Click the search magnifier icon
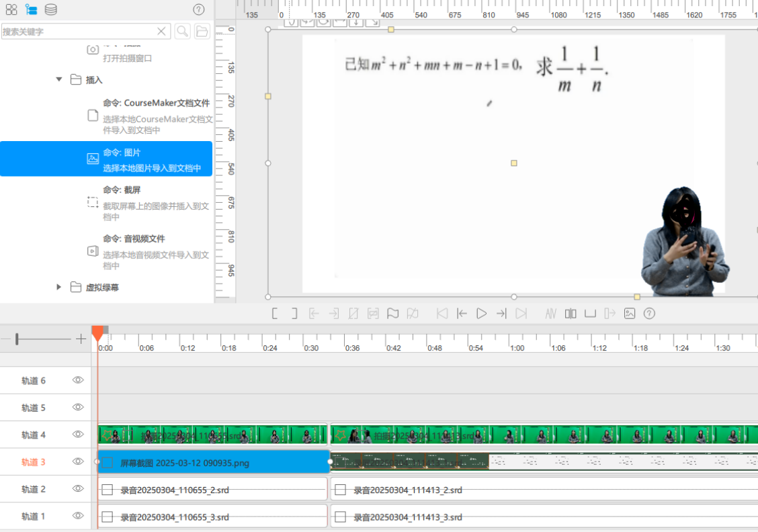 [182, 32]
